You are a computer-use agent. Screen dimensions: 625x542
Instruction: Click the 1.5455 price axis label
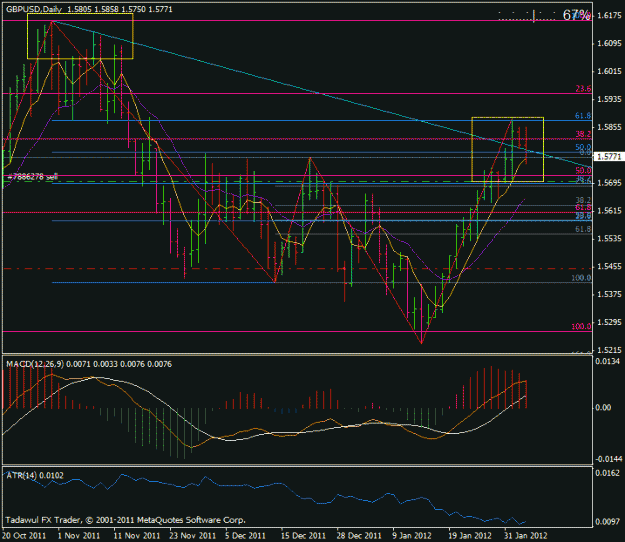[x=609, y=267]
